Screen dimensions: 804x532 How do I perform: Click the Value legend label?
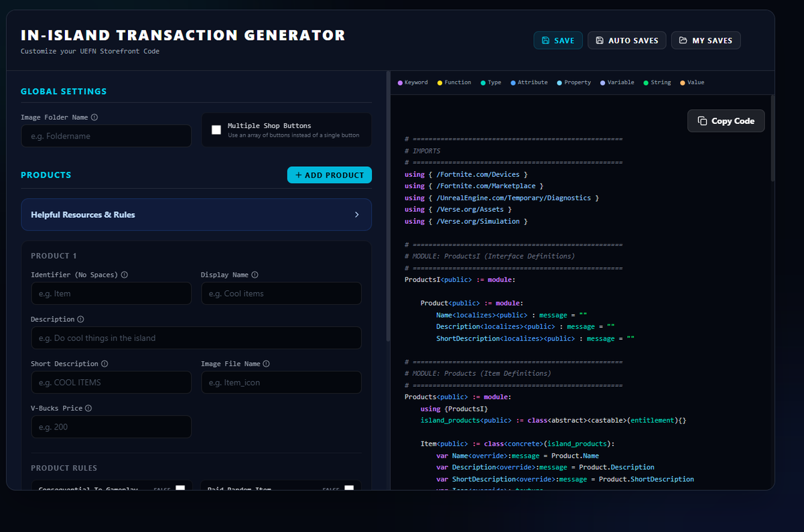click(x=695, y=82)
